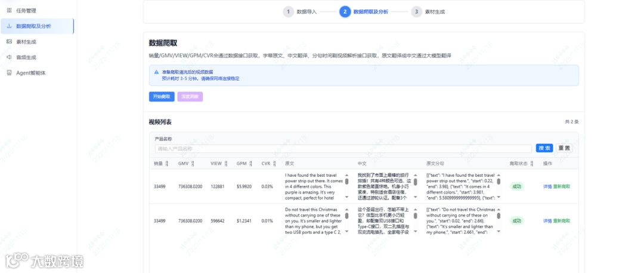
Task: Focus the 产品名称 search input
Action: (343, 149)
